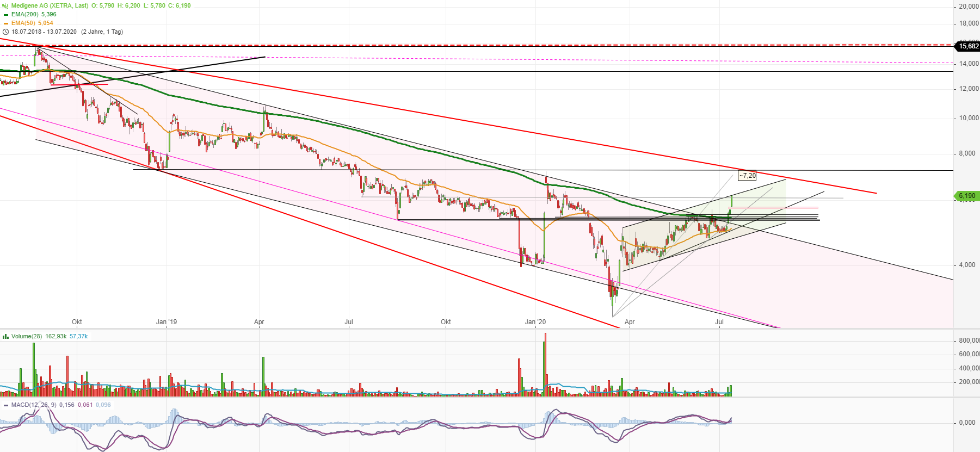The height and width of the screenshot is (452, 980).
Task: Click the volume value 162,93k
Action: [x=56, y=336]
